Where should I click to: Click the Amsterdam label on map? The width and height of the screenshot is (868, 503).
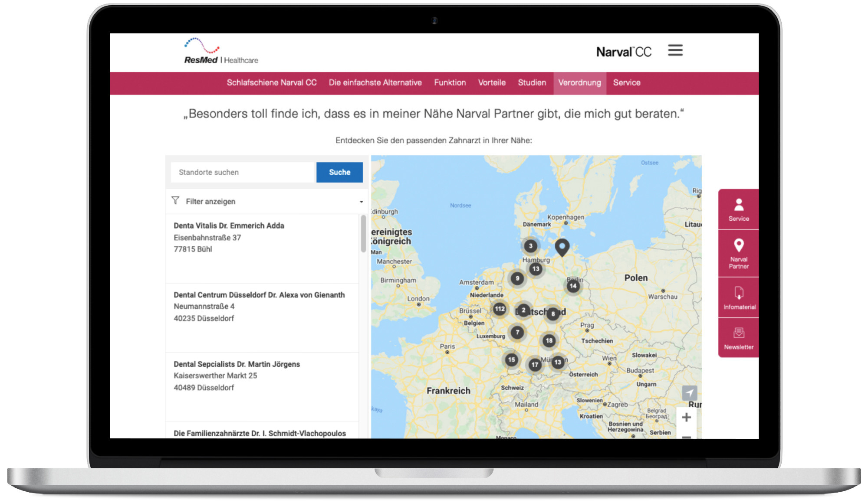pyautogui.click(x=476, y=282)
